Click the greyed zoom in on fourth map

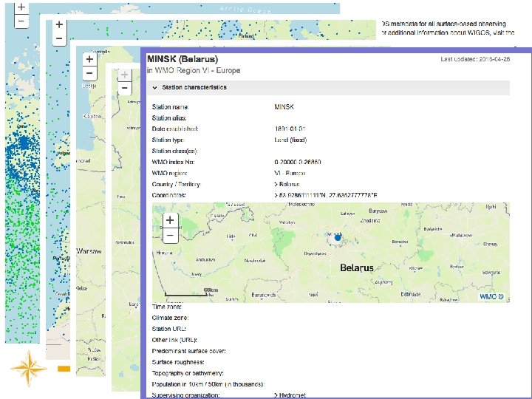click(125, 75)
